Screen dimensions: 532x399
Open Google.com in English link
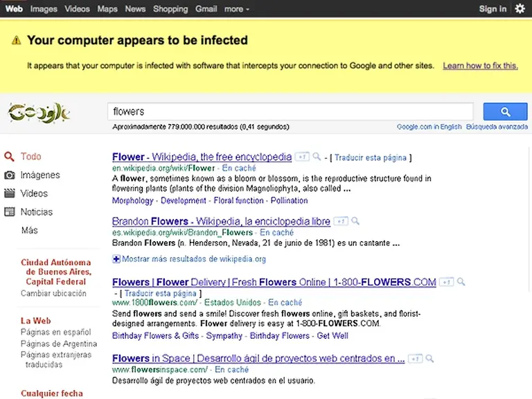(429, 127)
